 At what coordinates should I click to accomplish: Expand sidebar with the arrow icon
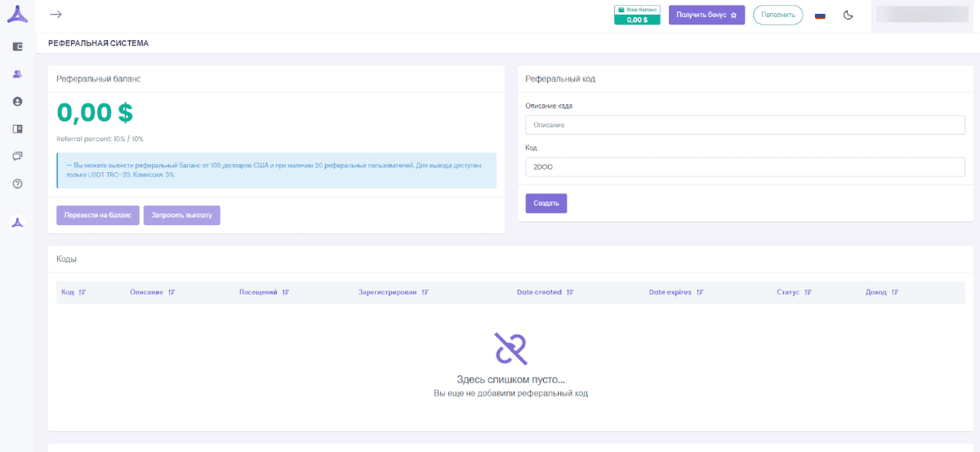coord(56,15)
